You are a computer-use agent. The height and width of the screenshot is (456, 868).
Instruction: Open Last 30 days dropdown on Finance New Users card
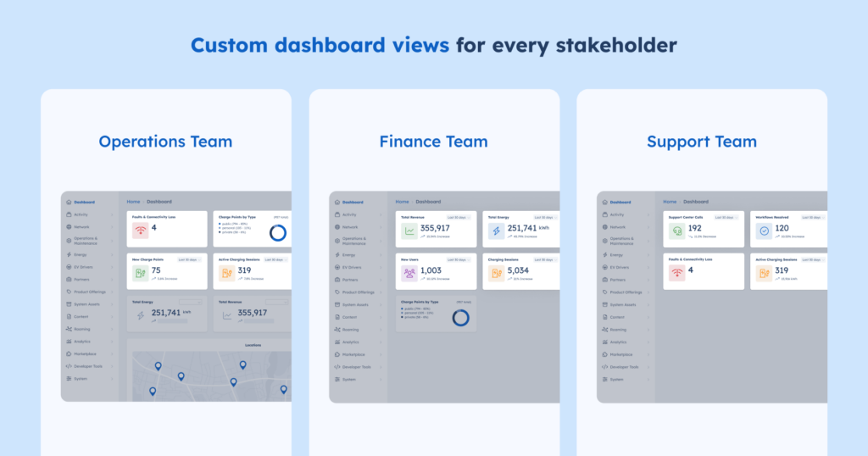pyautogui.click(x=459, y=259)
